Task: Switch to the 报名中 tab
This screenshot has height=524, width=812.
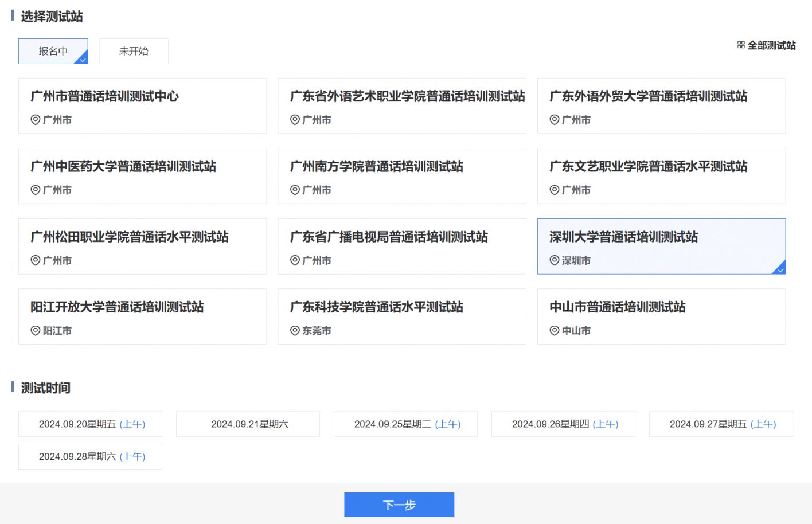Action: tap(53, 51)
